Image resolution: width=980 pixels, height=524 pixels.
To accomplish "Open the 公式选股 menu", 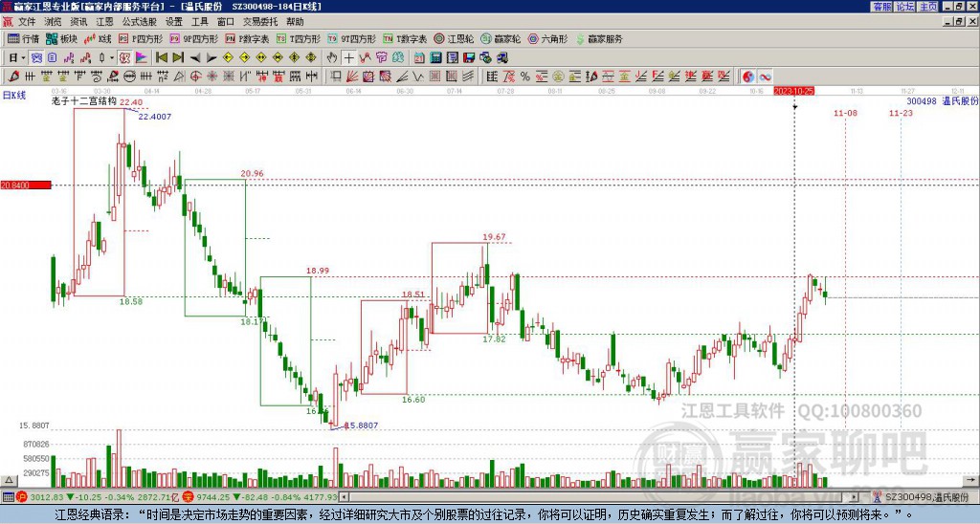I will pos(140,22).
